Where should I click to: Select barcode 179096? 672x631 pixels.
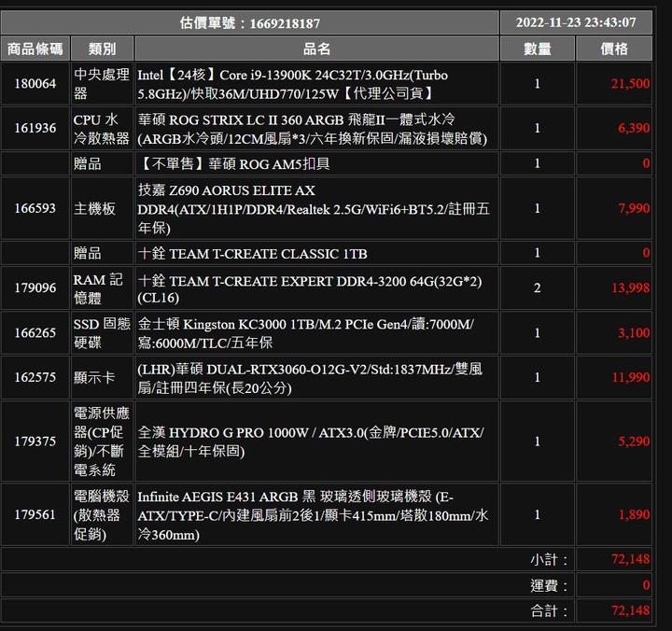tap(35, 288)
